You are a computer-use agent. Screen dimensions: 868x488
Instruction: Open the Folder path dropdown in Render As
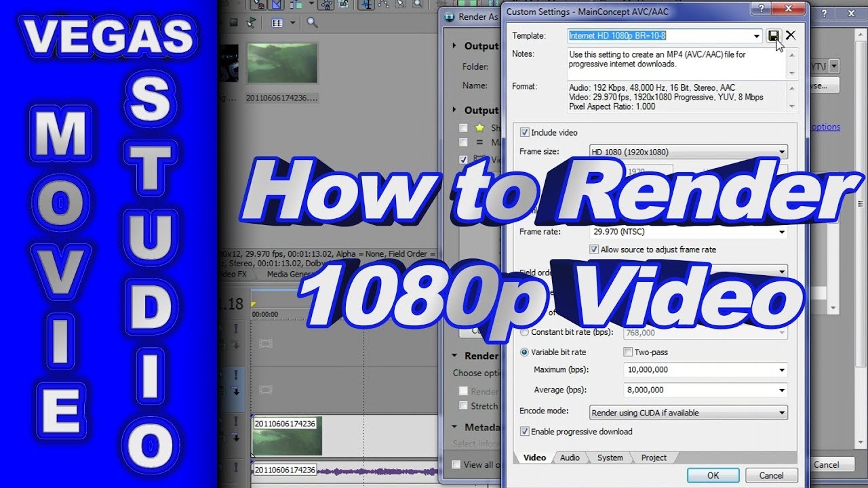[834, 66]
